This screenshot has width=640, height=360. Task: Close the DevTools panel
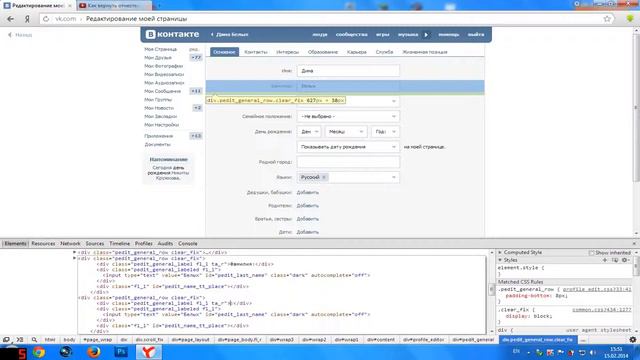point(634,244)
